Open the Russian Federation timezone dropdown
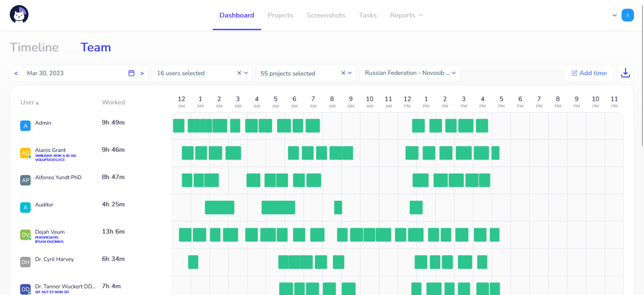This screenshot has height=295, width=644. [x=410, y=73]
